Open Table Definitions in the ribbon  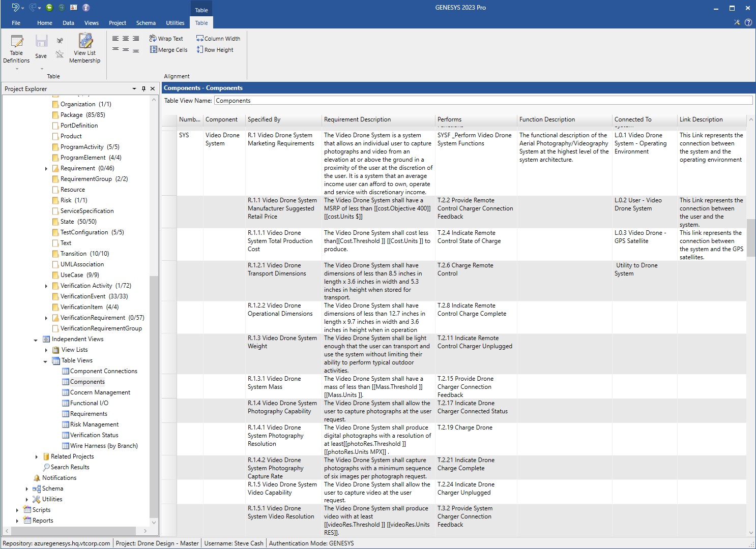pyautogui.click(x=16, y=49)
